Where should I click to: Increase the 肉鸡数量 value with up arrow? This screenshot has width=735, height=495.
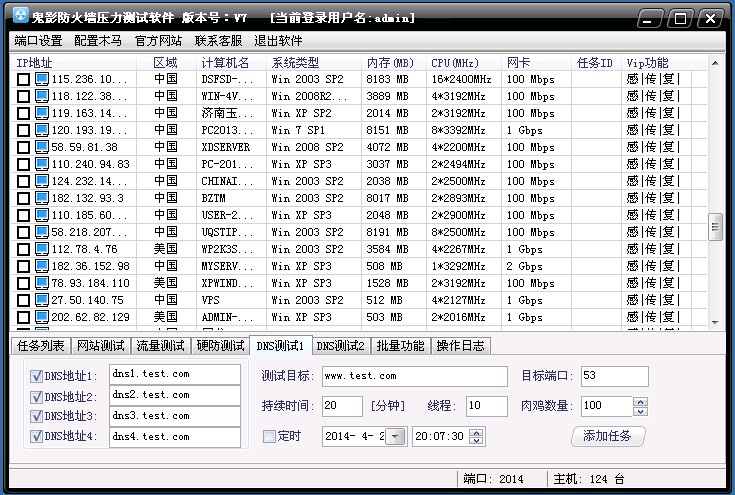click(x=640, y=401)
